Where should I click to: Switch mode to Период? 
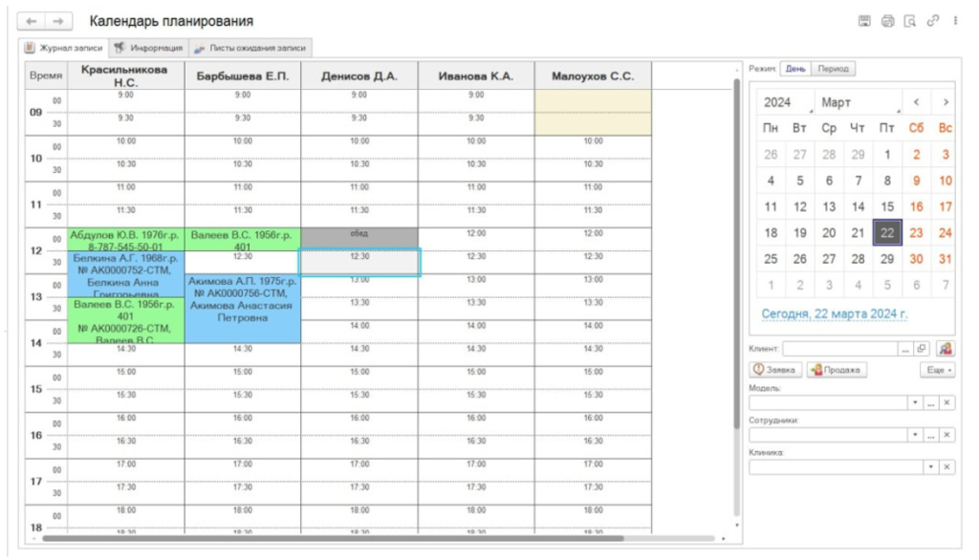coord(834,69)
